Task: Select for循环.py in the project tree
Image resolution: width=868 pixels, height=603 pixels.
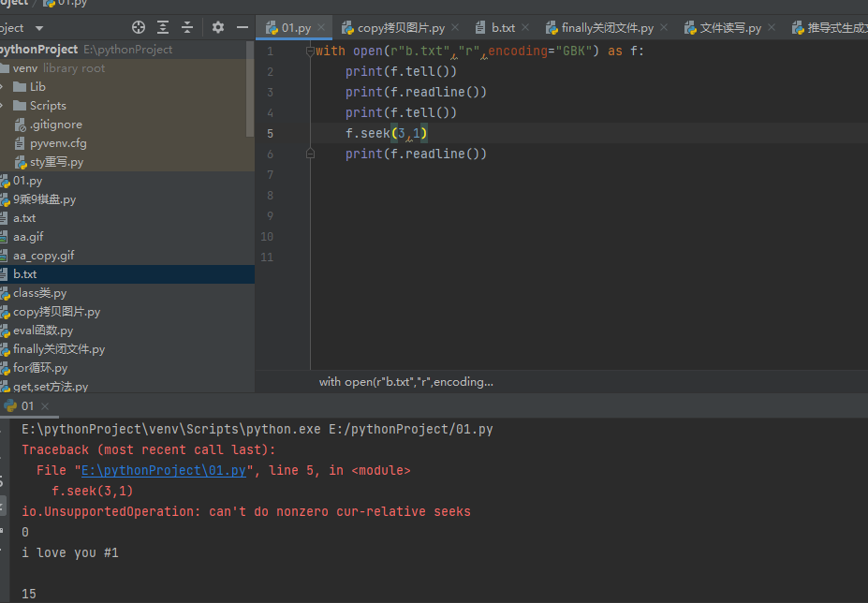Action: click(x=127, y=368)
